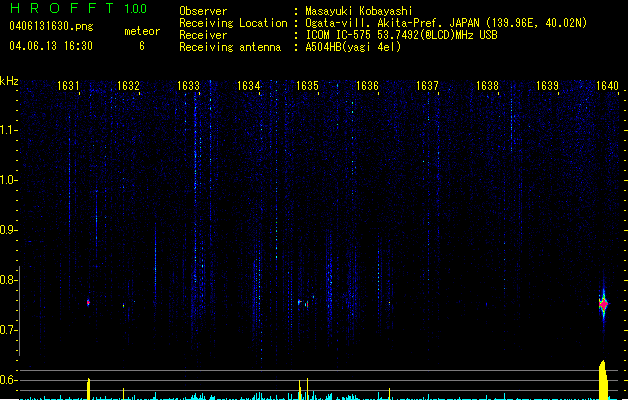629x400 pixels.
Task: Click the 0.6 kHz frequency label
Action: point(8,380)
